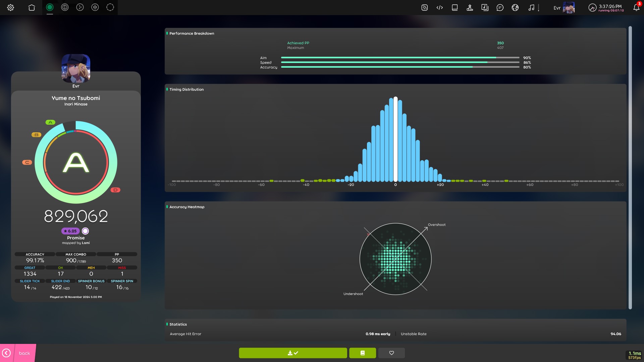
Task: Open the settings gear icon
Action: (x=10, y=7)
